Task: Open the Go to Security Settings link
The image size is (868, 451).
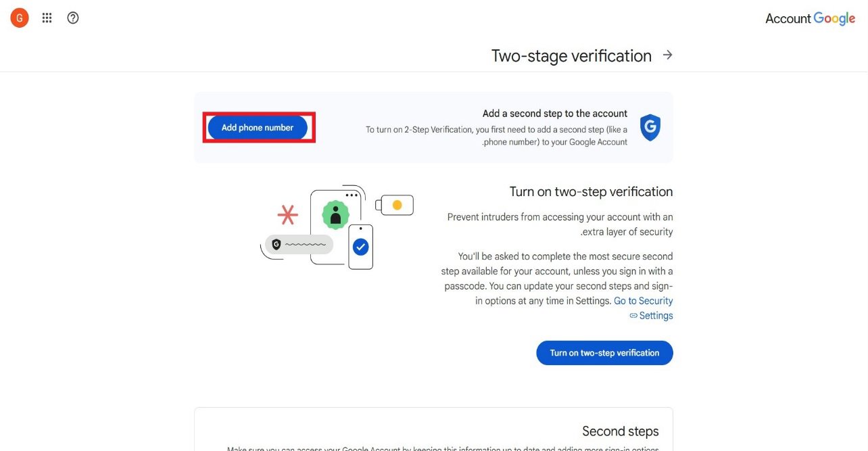Action: click(643, 301)
